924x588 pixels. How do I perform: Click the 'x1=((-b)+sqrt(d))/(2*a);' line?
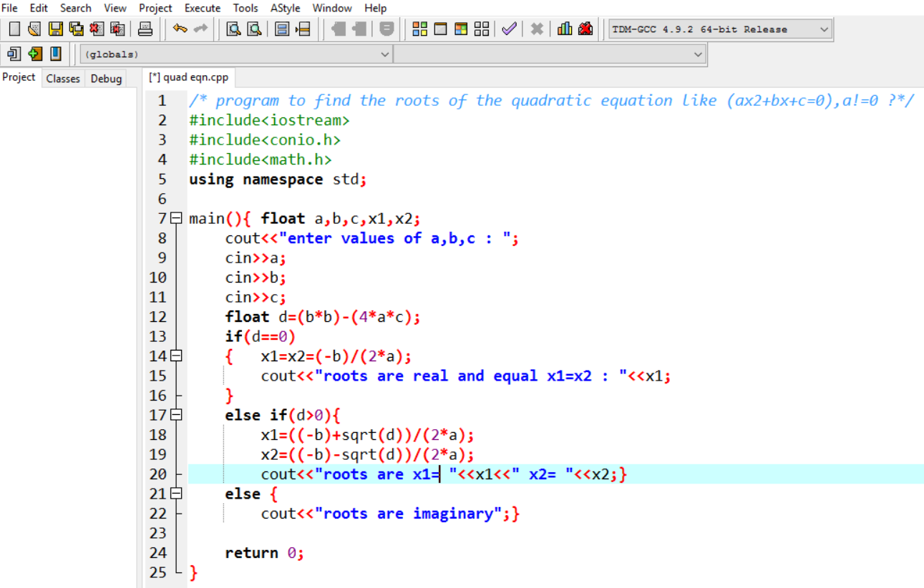point(367,435)
